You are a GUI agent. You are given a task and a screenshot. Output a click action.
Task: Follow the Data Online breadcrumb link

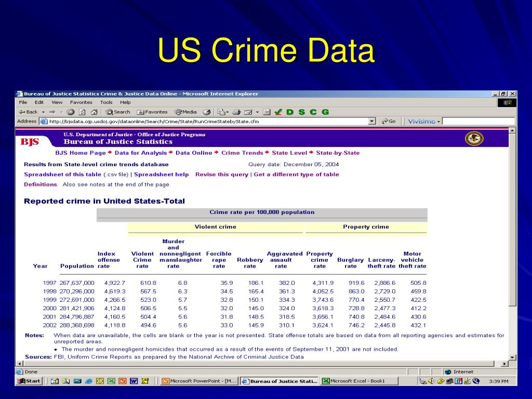[x=194, y=153]
